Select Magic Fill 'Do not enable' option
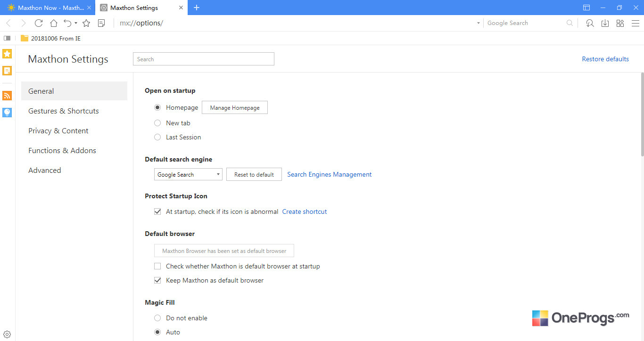This screenshot has width=644, height=341. coord(157,318)
